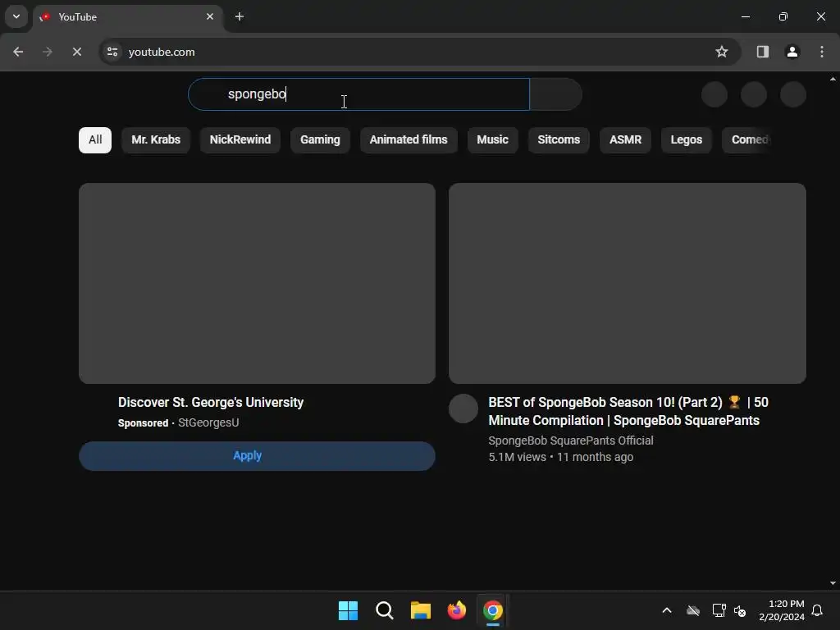This screenshot has width=840, height=630.
Task: Click the muted volume tray icon
Action: click(x=740, y=610)
